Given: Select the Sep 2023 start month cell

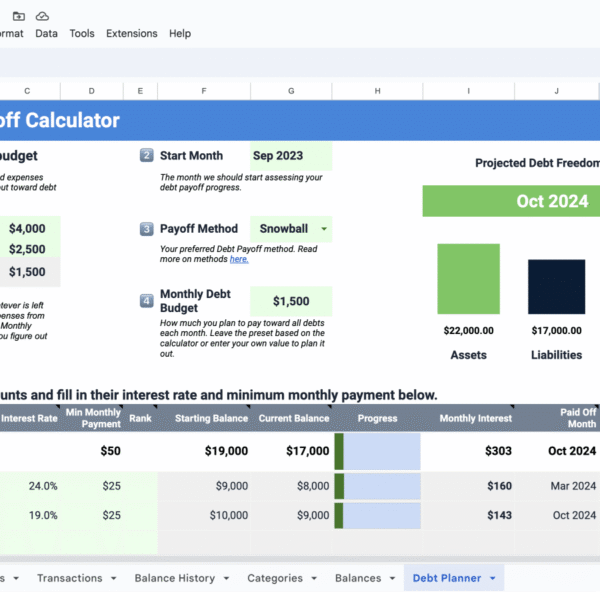Looking at the screenshot, I should pyautogui.click(x=290, y=156).
